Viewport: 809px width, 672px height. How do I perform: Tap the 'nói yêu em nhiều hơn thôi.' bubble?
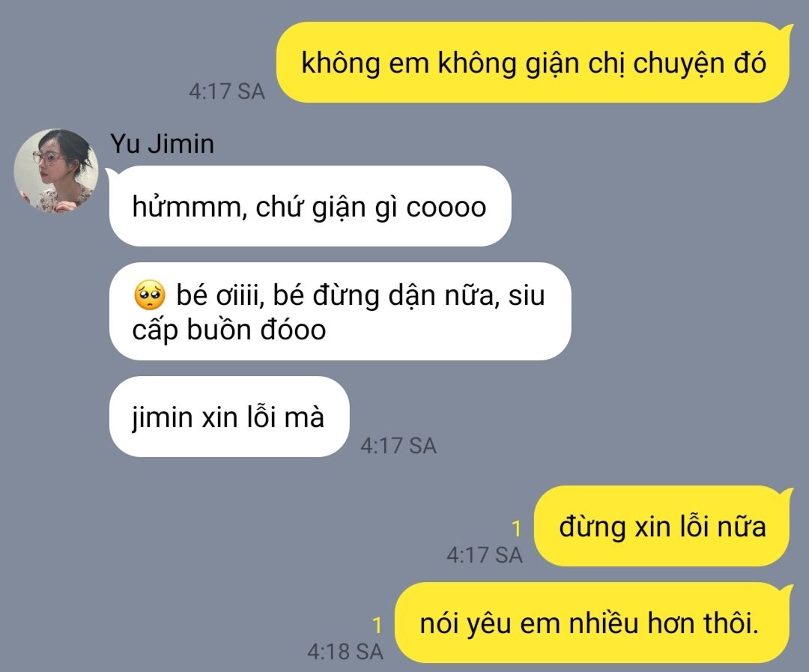click(593, 623)
